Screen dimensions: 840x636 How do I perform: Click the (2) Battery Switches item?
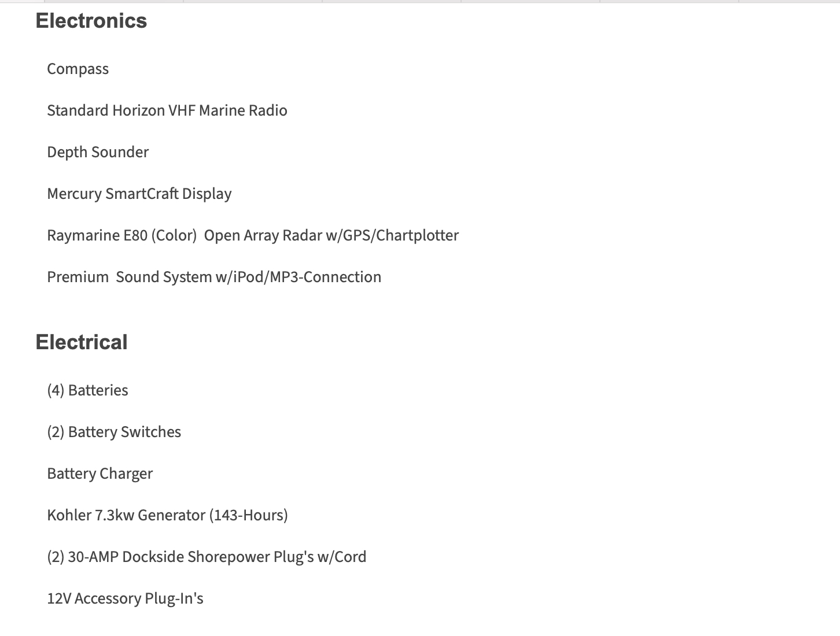point(114,432)
